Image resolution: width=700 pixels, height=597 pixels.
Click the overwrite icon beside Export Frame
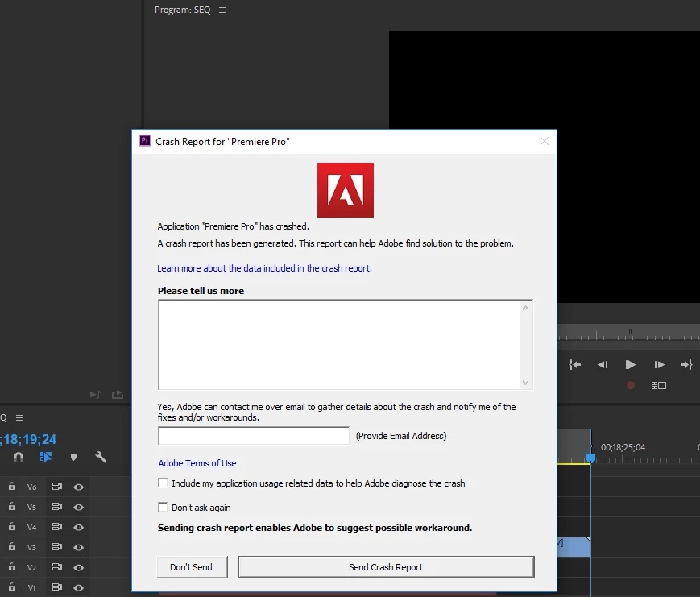(96, 394)
